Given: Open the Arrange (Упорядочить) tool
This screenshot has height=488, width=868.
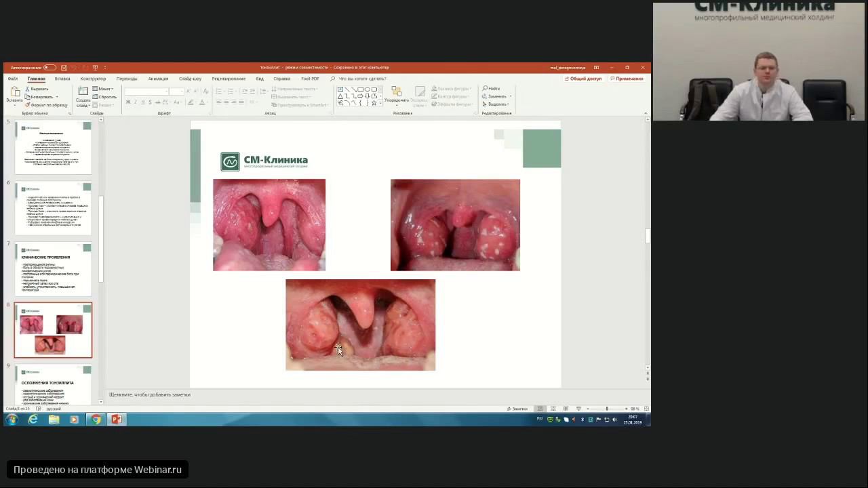Looking at the screenshot, I should click(x=396, y=94).
